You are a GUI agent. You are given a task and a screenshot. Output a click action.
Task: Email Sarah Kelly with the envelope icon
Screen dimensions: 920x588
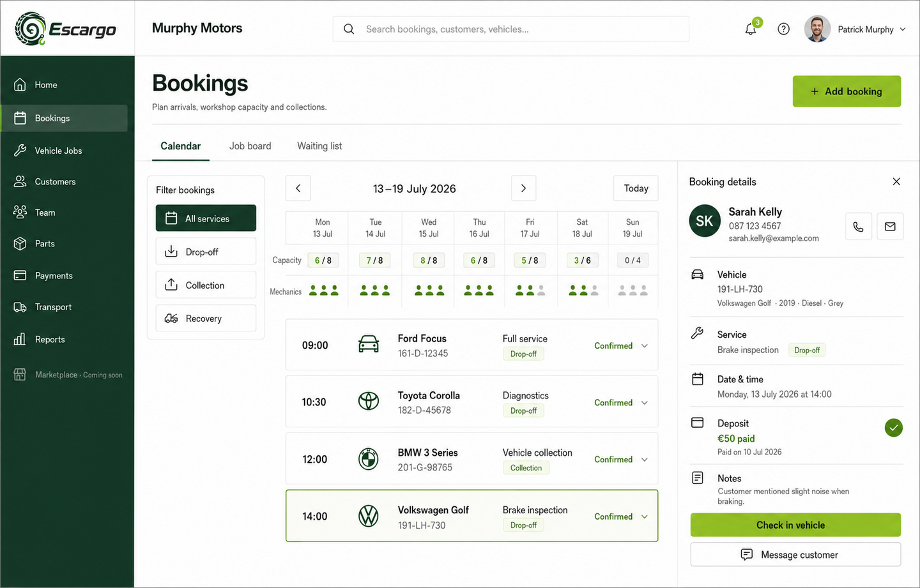(890, 227)
